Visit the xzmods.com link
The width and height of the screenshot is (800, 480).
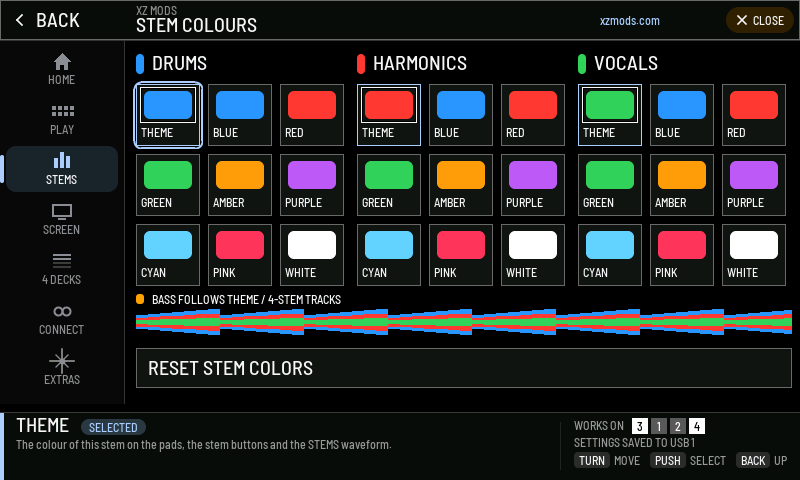click(x=630, y=21)
